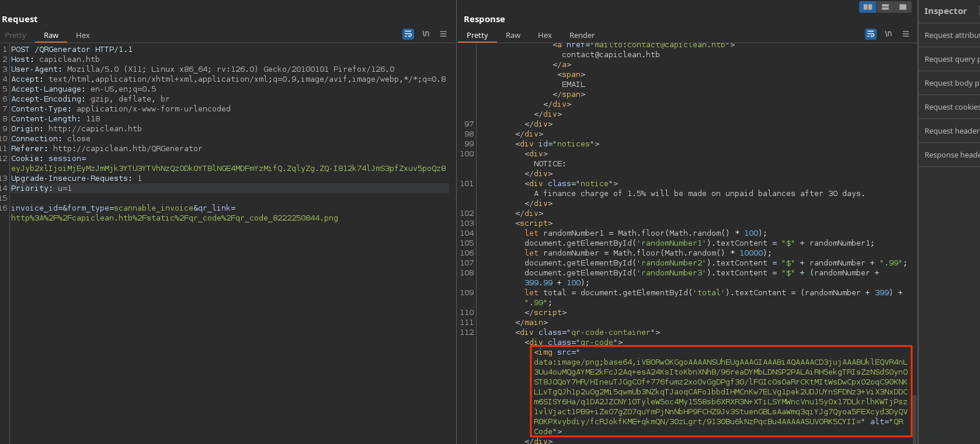Open Response panel options hamburger menu
This screenshot has width=980, height=444.
[x=906, y=34]
